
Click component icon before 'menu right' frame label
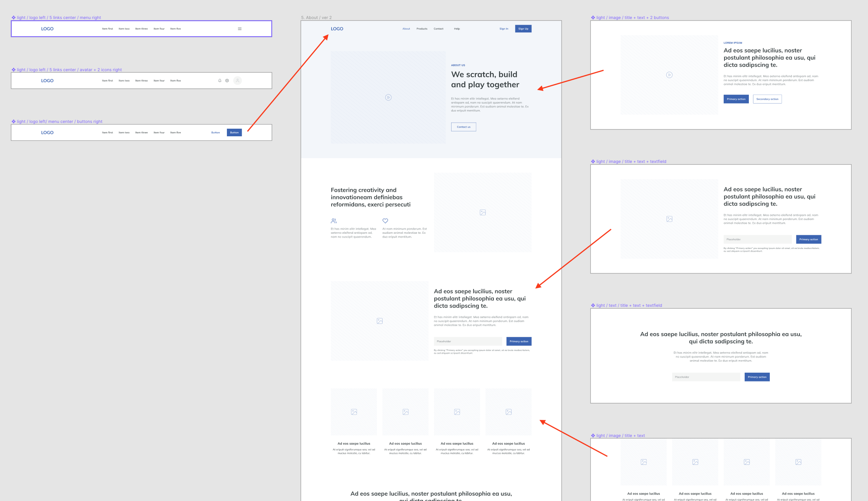click(14, 18)
